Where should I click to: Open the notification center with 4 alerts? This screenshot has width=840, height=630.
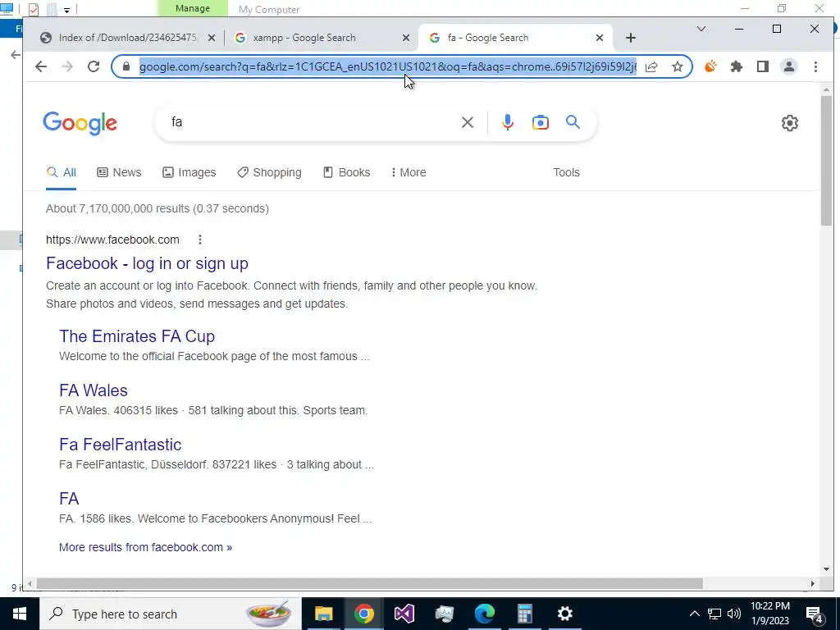815,615
